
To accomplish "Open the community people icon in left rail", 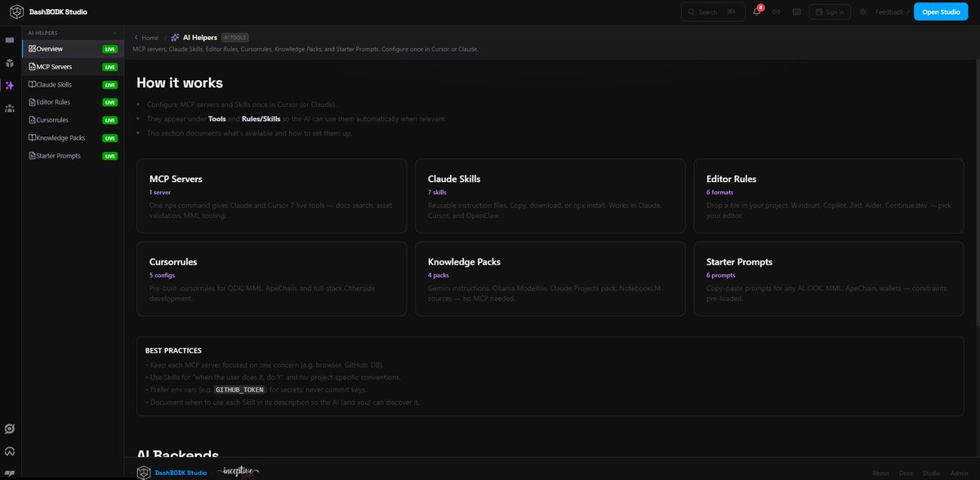I will coord(10,108).
